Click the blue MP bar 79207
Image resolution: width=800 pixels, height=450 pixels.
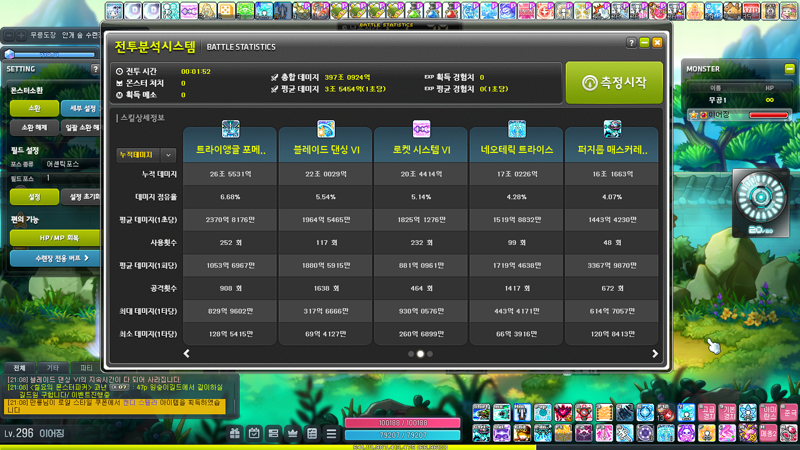[403, 435]
